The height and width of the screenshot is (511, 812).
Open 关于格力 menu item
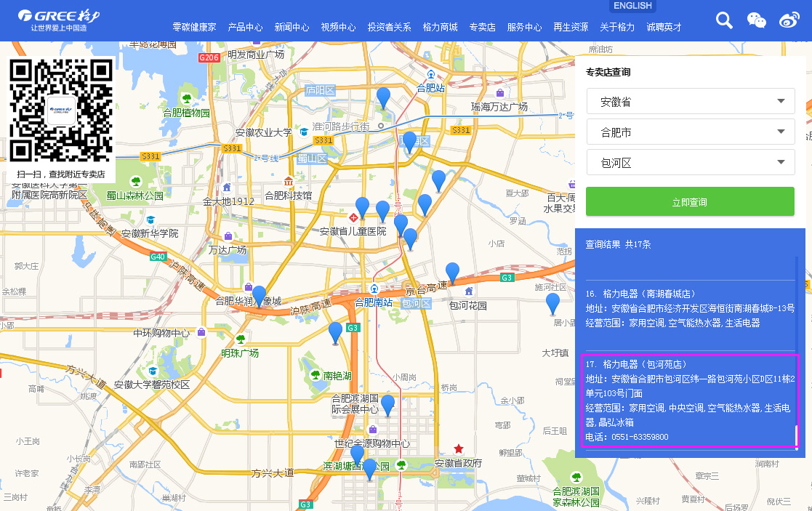click(x=617, y=27)
